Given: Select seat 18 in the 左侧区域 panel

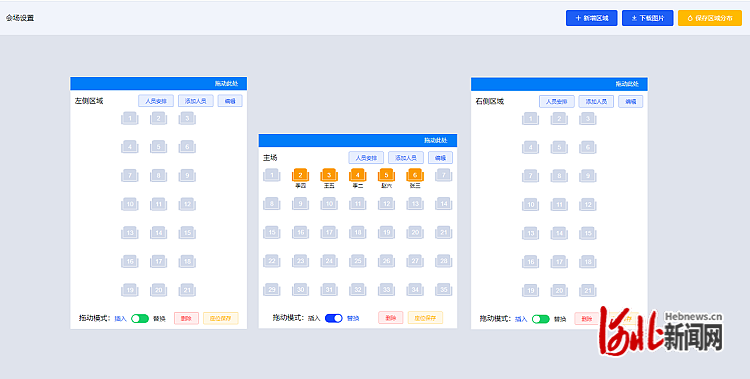Looking at the screenshot, I should pos(187,262).
